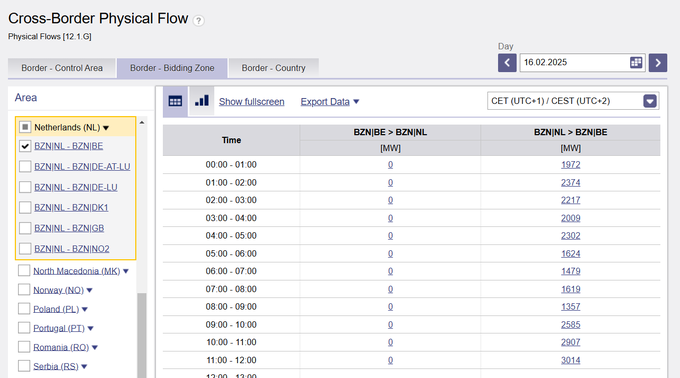Expand Norway (NO) arrow
Viewport: 680px width, 378px height.
[x=89, y=290]
